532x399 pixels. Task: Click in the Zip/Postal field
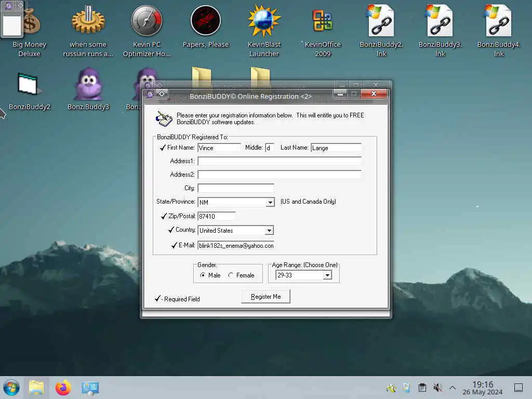(x=217, y=216)
